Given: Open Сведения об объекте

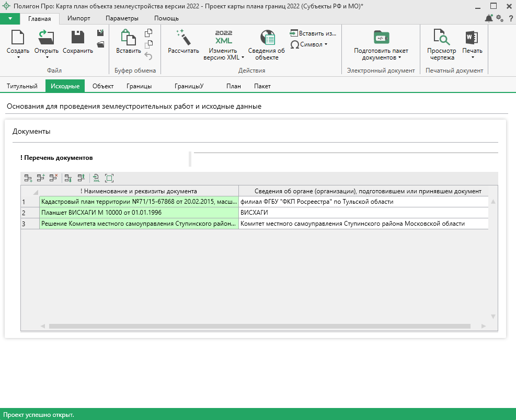Looking at the screenshot, I should pyautogui.click(x=267, y=38).
